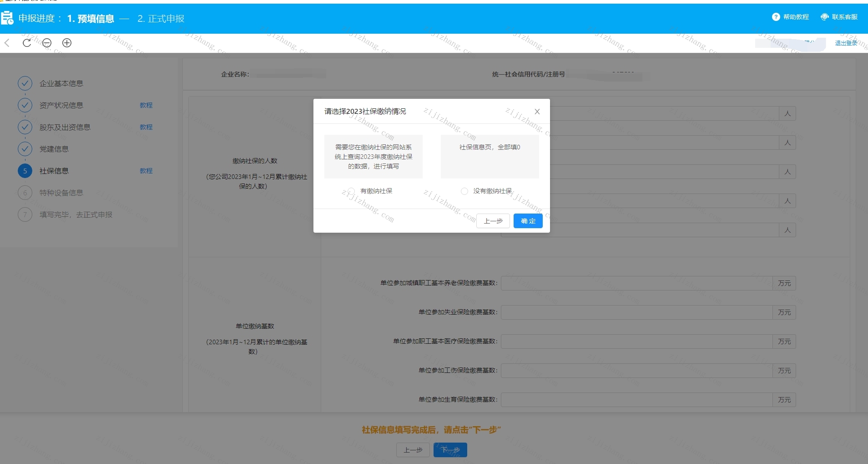Screen dimensions: 868x464
Task: Click the step 5 circle icon
Action: click(x=25, y=171)
